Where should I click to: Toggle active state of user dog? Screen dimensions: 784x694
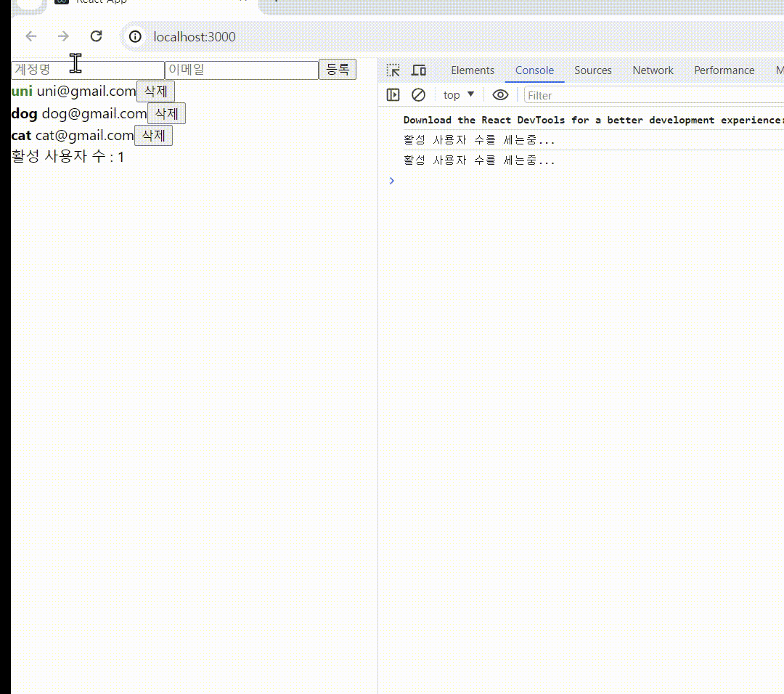coord(24,113)
